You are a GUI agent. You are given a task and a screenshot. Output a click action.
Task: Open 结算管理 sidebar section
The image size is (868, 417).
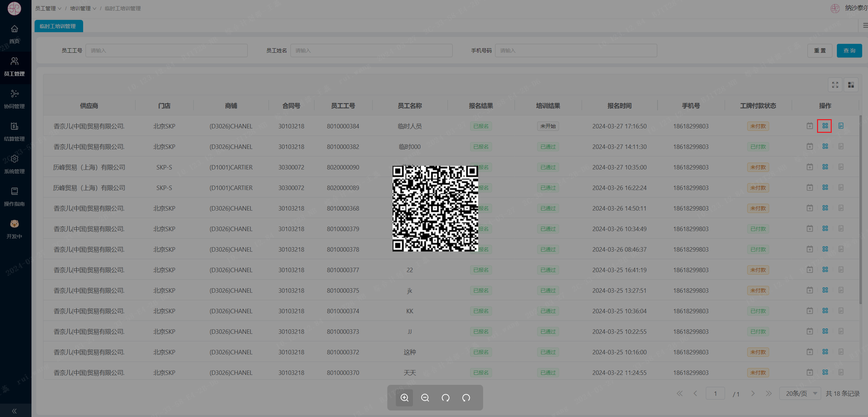14,132
